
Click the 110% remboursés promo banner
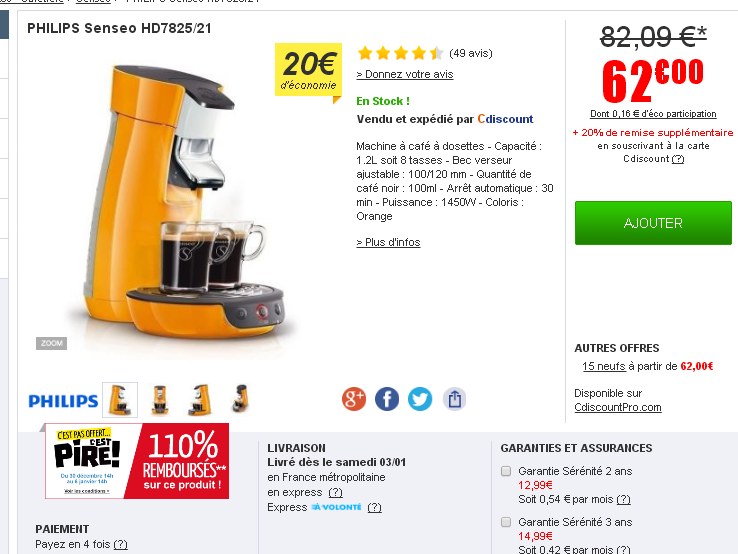click(x=137, y=461)
